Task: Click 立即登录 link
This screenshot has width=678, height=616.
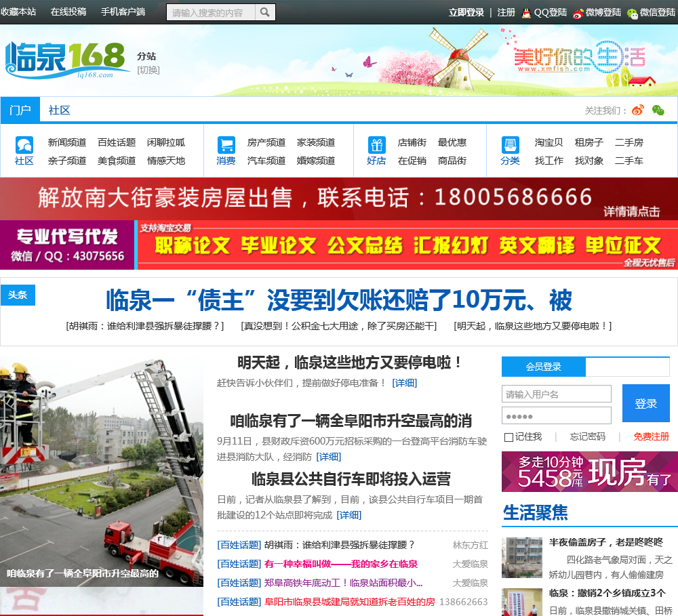Action: point(466,12)
